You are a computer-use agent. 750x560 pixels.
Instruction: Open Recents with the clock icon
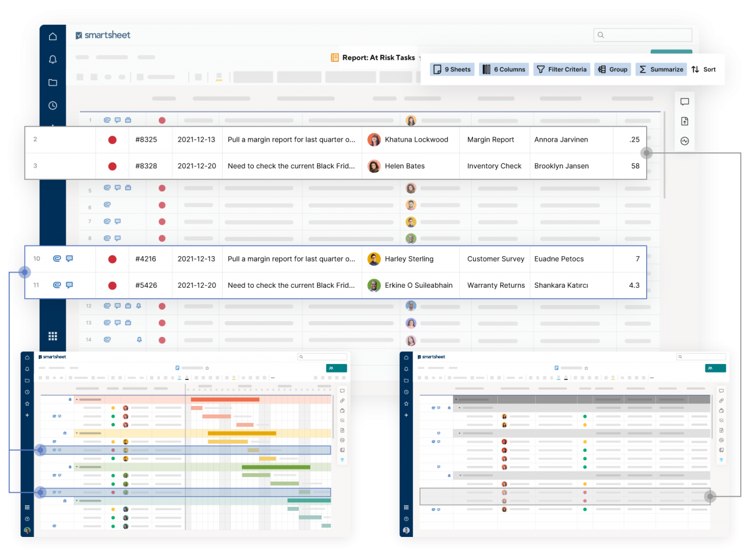[52, 105]
